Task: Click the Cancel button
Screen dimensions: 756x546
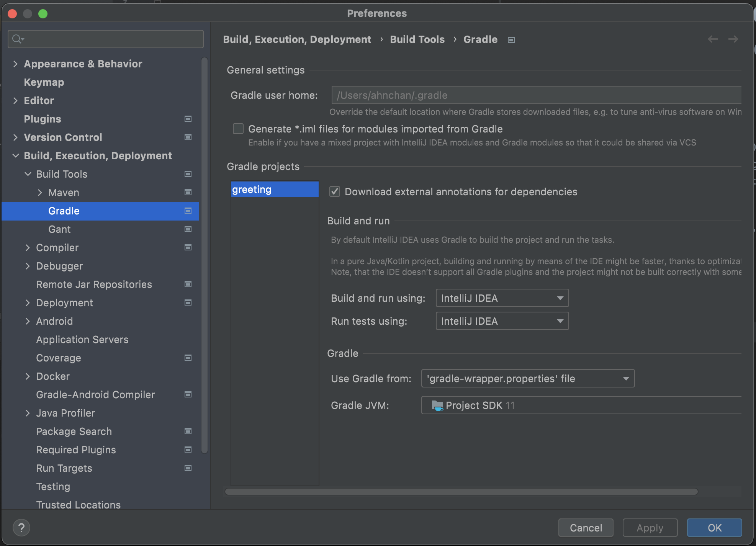Action: [586, 528]
